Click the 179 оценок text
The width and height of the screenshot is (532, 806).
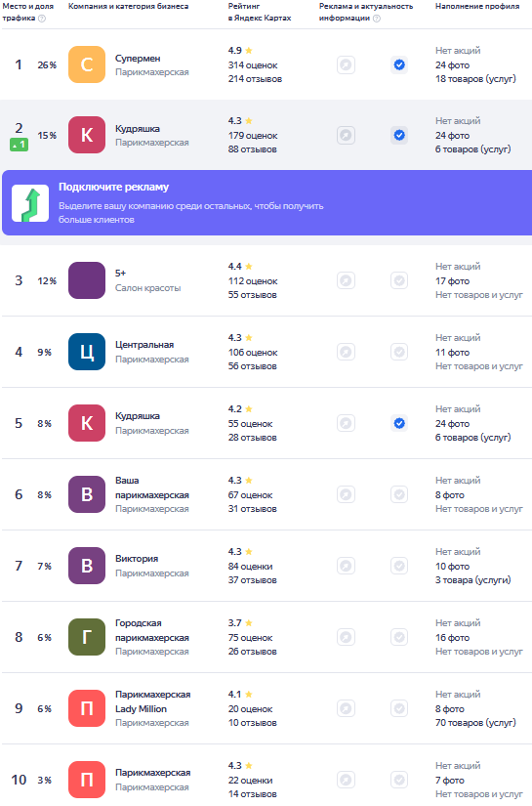click(253, 136)
